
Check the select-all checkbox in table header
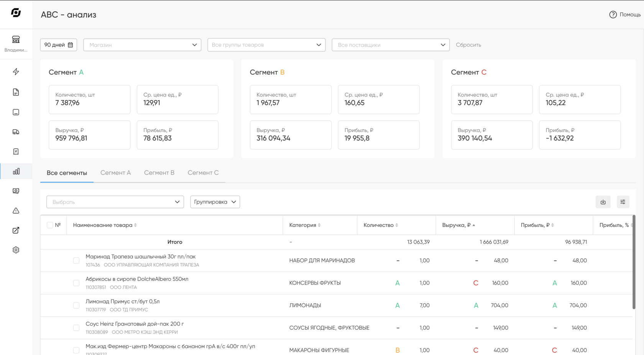click(50, 225)
